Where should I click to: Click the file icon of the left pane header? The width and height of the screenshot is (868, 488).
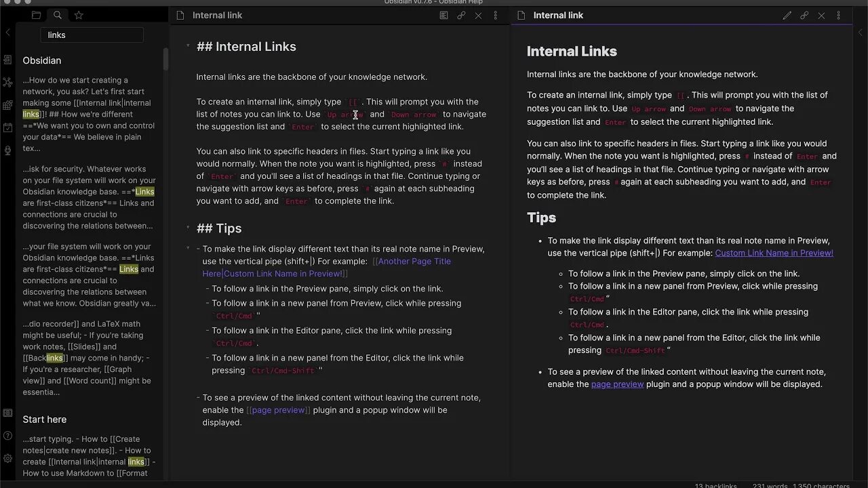tap(180, 15)
